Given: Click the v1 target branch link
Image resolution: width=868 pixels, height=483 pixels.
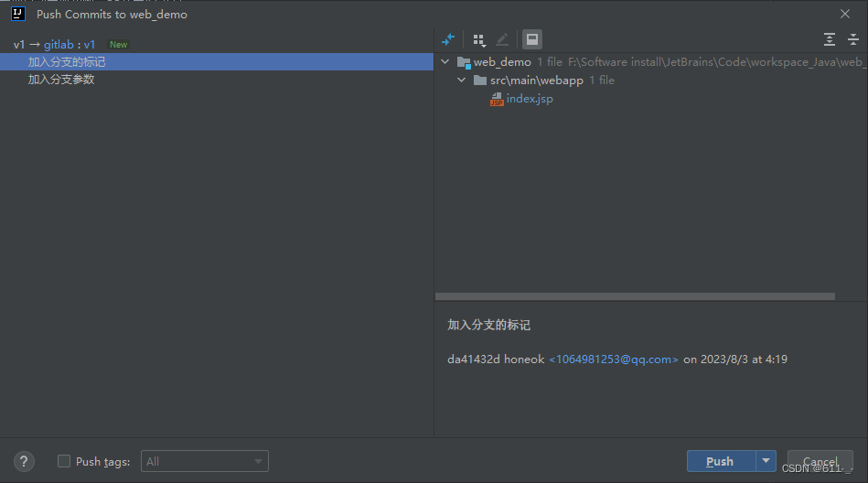Looking at the screenshot, I should point(89,44).
